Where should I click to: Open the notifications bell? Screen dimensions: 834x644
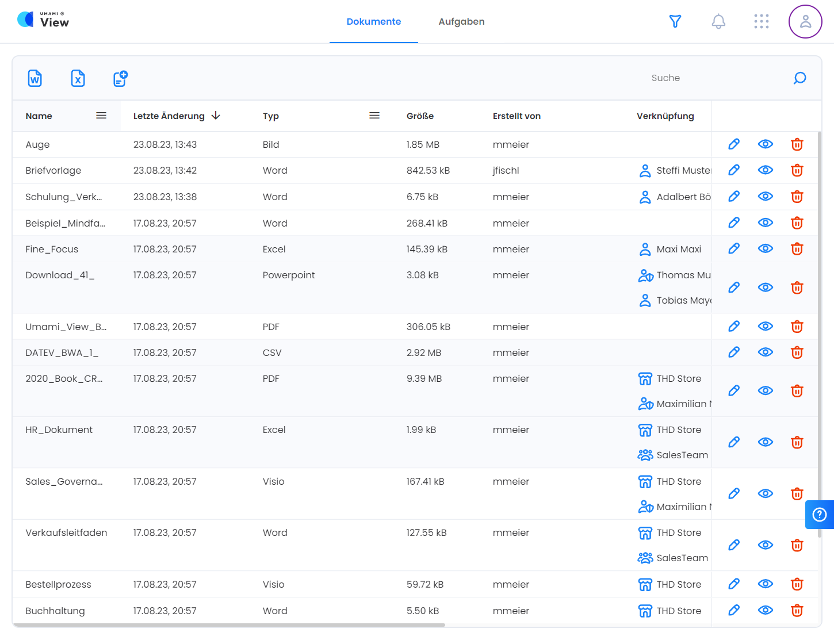pos(718,22)
